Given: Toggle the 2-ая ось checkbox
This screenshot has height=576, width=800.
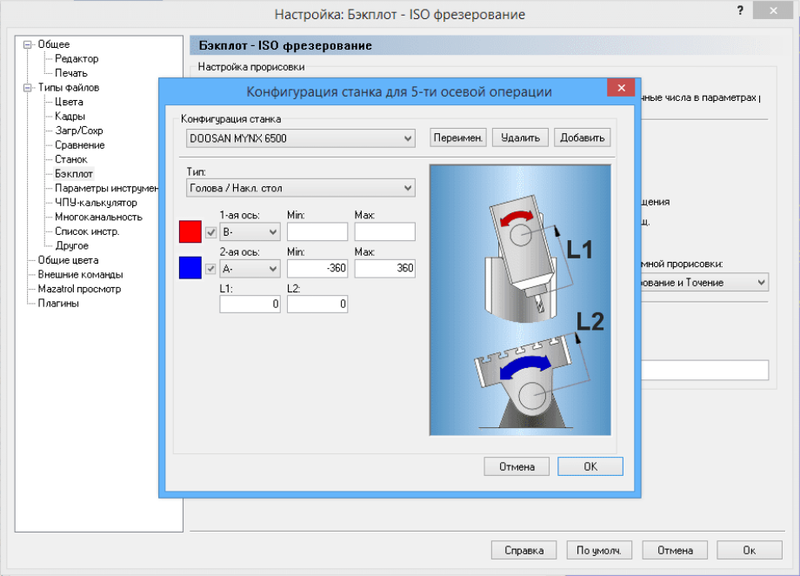Looking at the screenshot, I should (211, 269).
